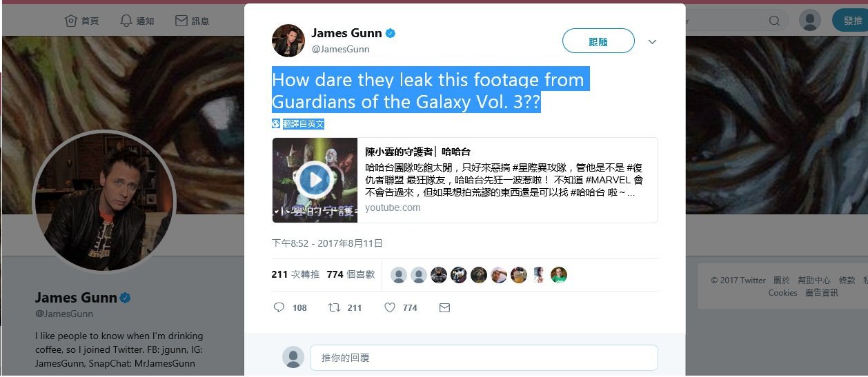The image size is (868, 377).
Task: Click the 跟隨 follow button
Action: pos(598,41)
